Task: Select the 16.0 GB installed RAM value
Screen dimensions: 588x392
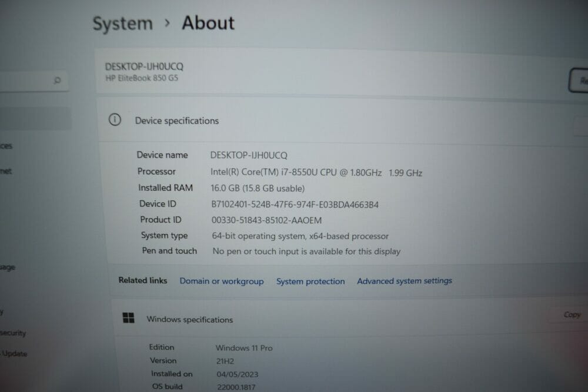Action: tap(258, 188)
